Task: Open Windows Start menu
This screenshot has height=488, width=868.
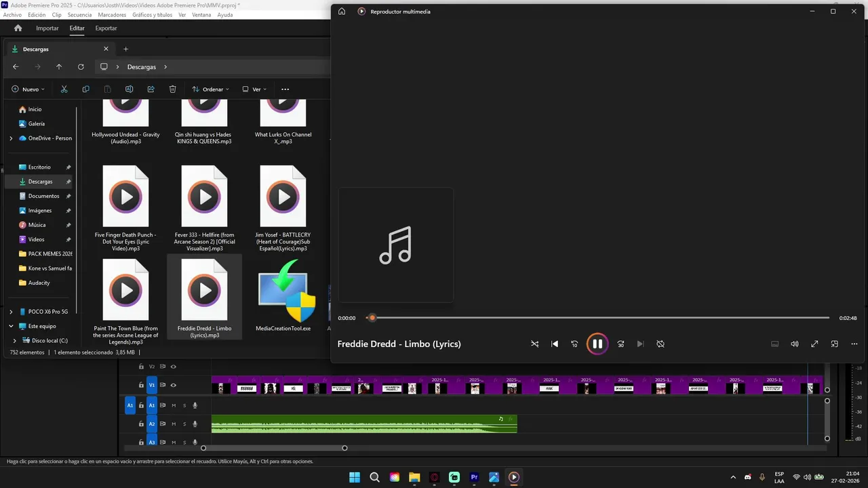Action: click(355, 477)
